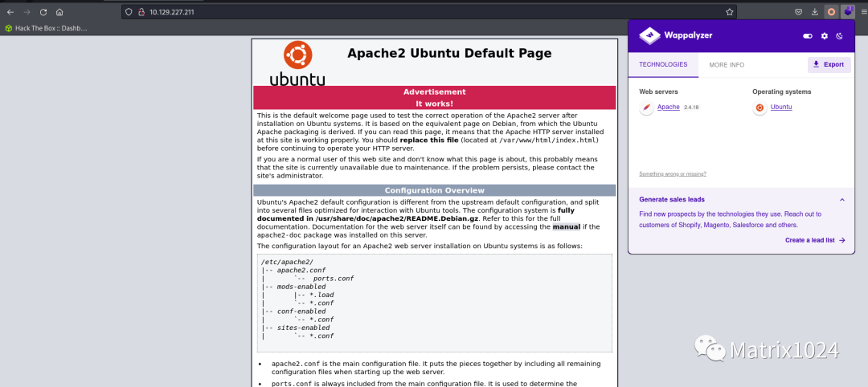Click the Wappalyzer extension toolbar icon
The width and height of the screenshot is (868, 387).
pyautogui.click(x=848, y=11)
